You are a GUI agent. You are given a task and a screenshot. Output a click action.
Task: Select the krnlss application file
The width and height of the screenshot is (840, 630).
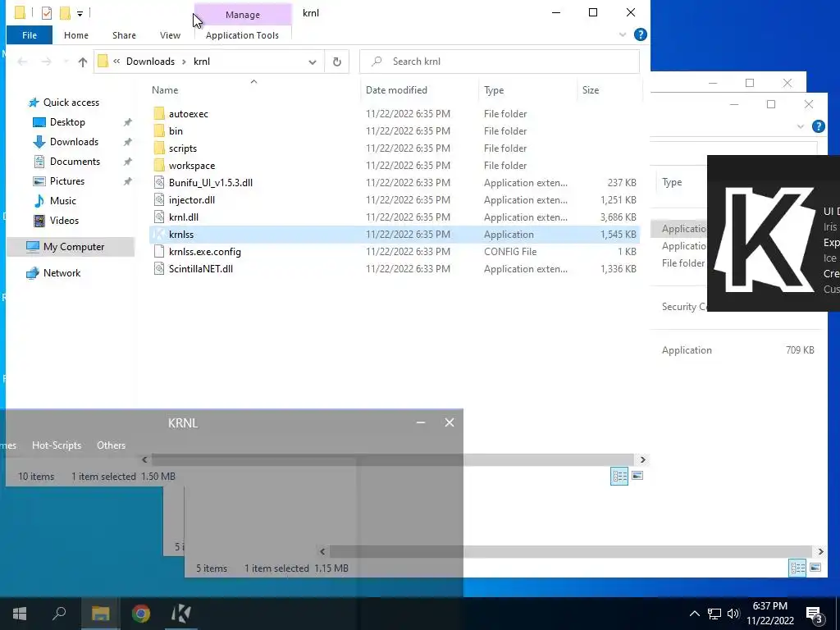[395, 234]
